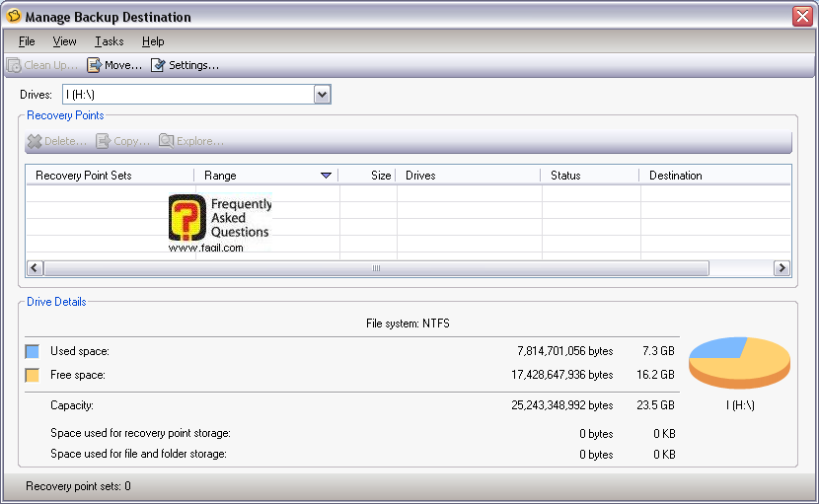Viewport: 819px width, 504px height.
Task: Toggle sort arrow on Range column
Action: point(326,176)
